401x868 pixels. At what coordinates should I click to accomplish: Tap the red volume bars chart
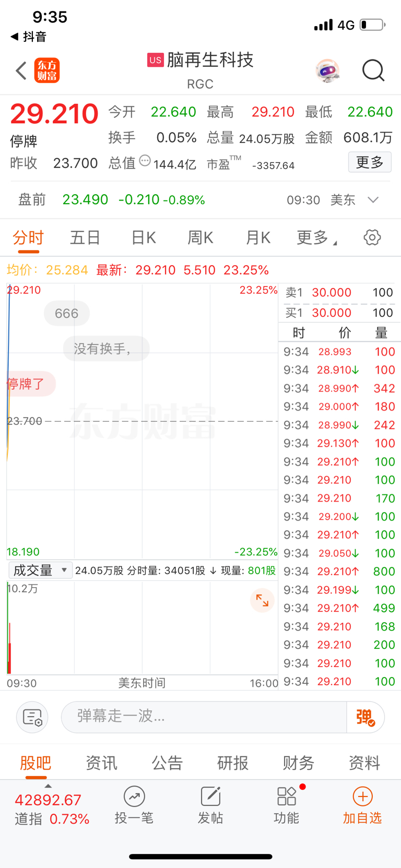click(142, 628)
